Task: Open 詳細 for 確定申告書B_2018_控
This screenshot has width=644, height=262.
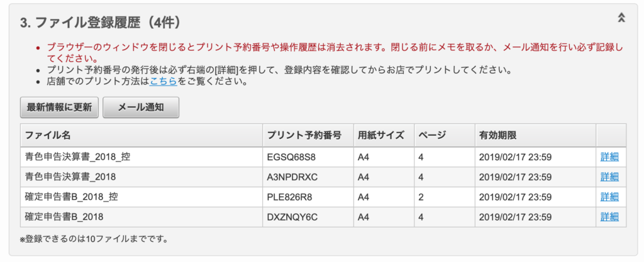Action: (x=609, y=197)
